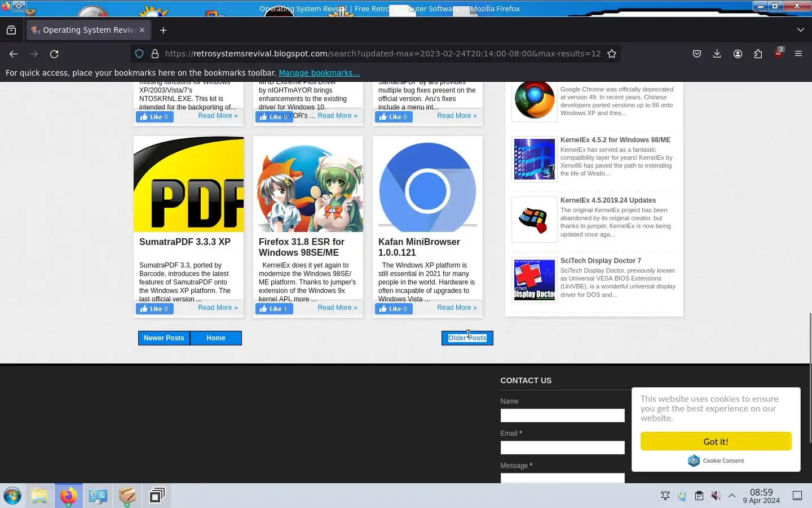
Task: Open Firefox 31.8 ESR for Windows 98SE/ME title
Action: point(302,247)
